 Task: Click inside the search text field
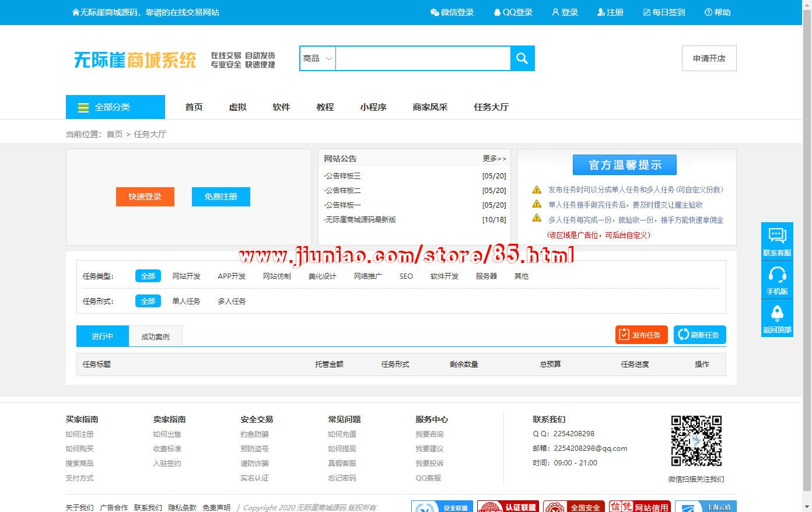tap(422, 58)
